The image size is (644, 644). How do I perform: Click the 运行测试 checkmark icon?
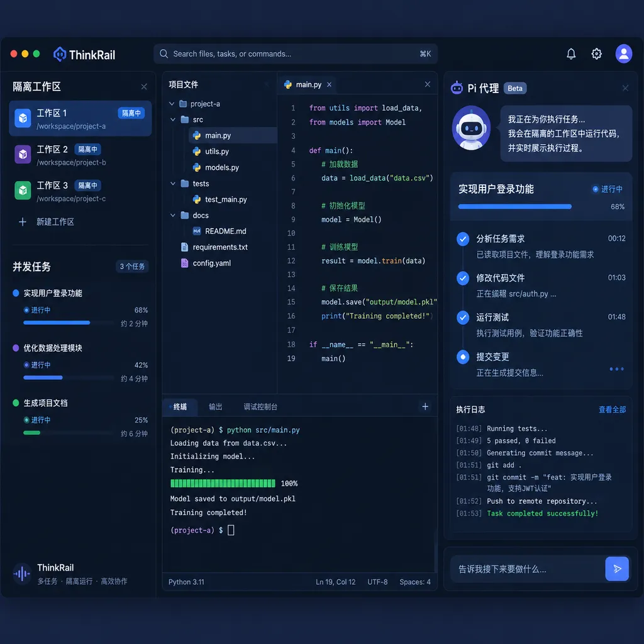tap(463, 318)
